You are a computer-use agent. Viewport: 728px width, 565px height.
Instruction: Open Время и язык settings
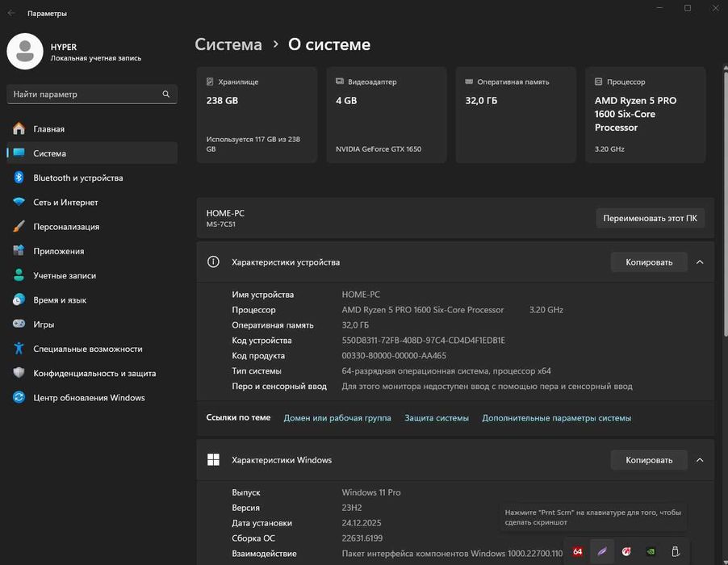[x=92, y=300]
